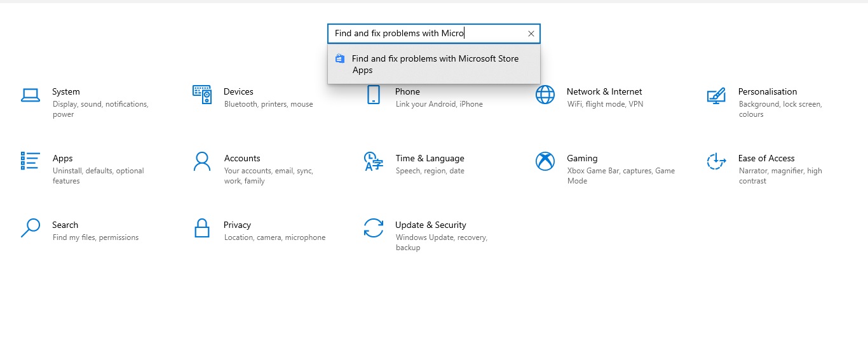This screenshot has height=346, width=868.
Task: Open the Time & Language icon
Action: (x=373, y=161)
